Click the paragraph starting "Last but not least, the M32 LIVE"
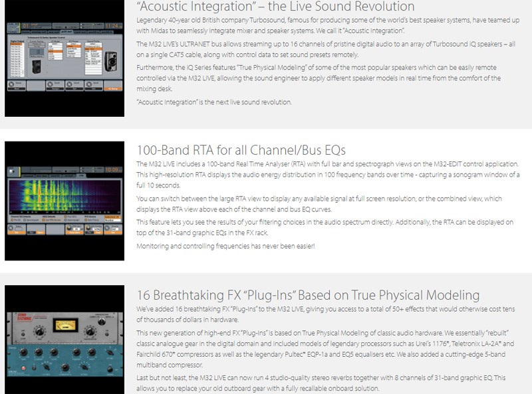Screen dimensions: 532x394 coord(321,383)
